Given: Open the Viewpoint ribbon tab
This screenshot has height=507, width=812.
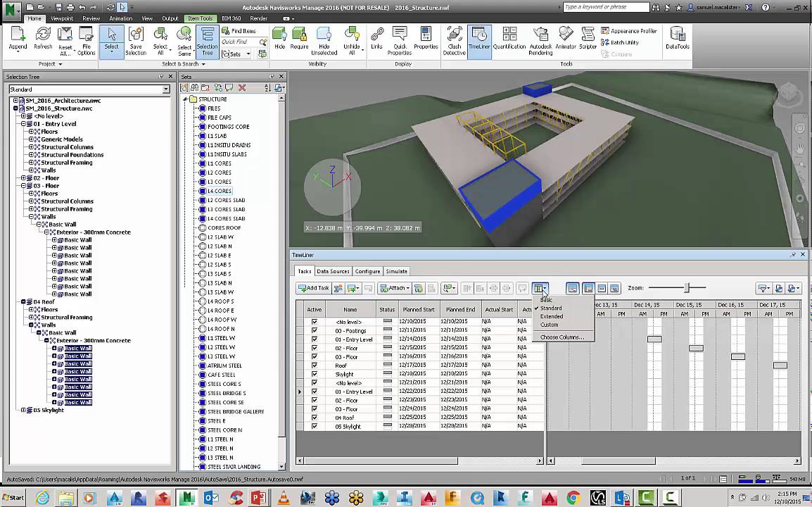Looking at the screenshot, I should pyautogui.click(x=62, y=18).
